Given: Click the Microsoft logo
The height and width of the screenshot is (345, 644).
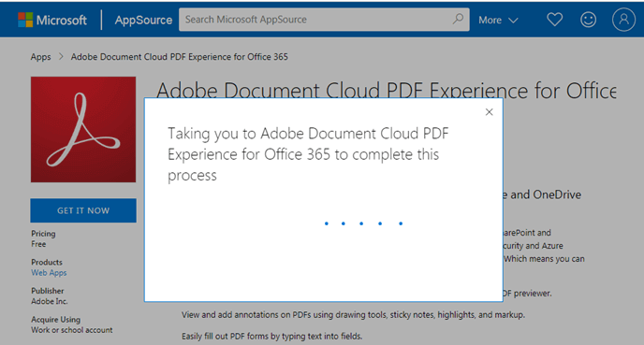Looking at the screenshot, I should tap(52, 20).
